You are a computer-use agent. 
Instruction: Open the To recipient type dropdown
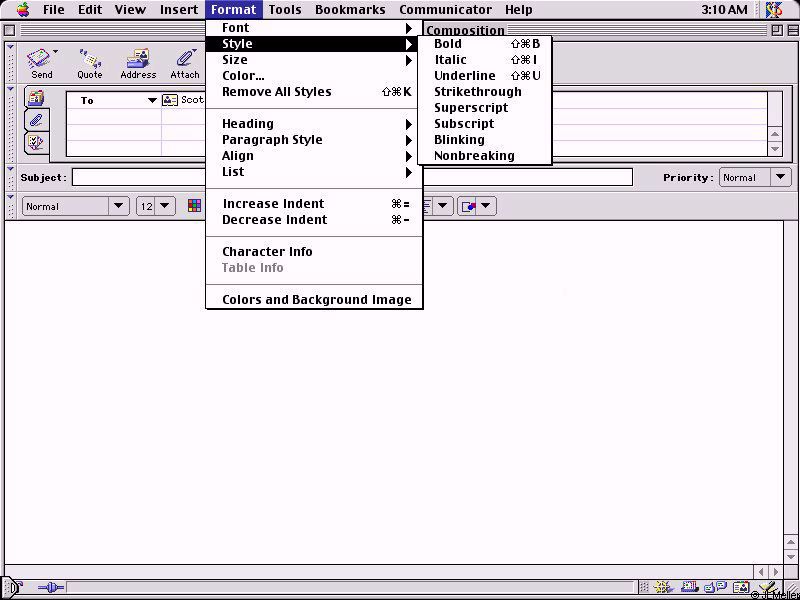[152, 100]
